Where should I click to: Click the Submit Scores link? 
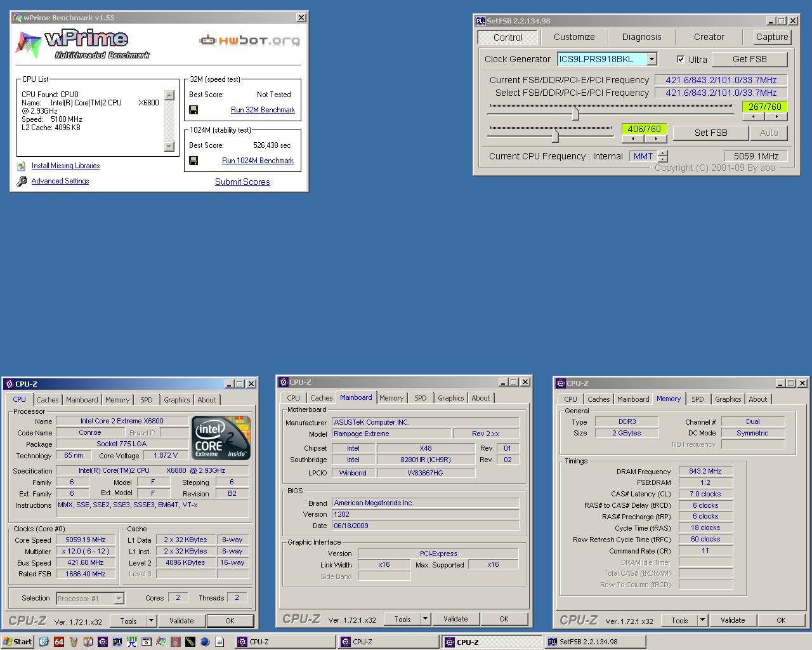[x=242, y=182]
